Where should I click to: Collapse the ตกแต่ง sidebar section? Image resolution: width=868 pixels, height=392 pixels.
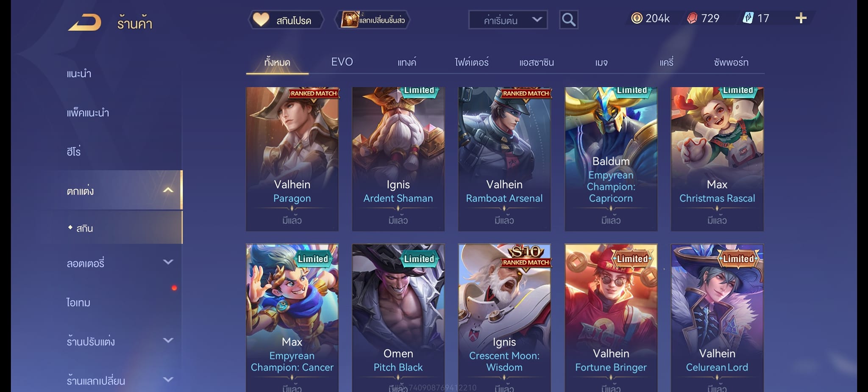pos(168,190)
